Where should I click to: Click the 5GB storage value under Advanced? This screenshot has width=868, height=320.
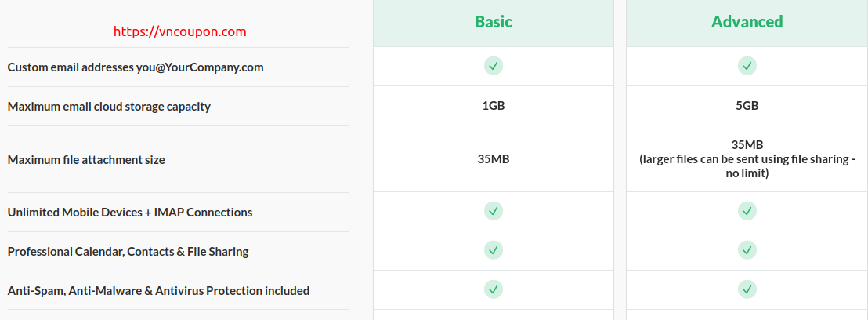tap(747, 105)
